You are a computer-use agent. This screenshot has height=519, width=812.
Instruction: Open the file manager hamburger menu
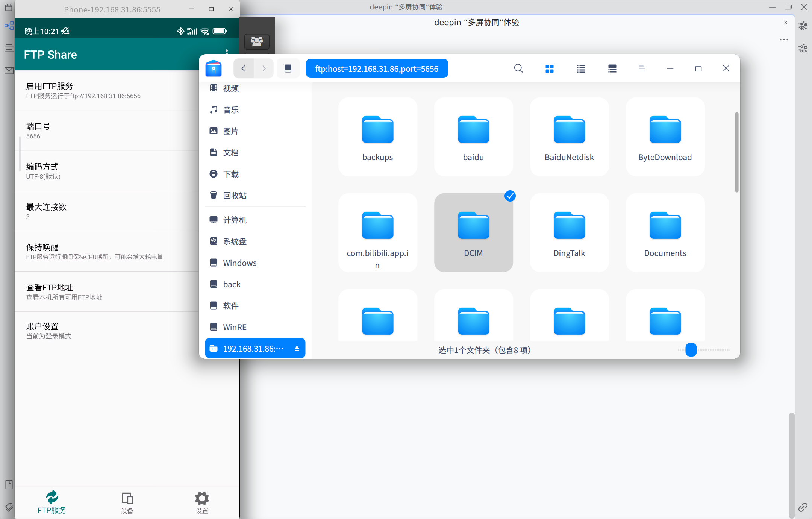click(x=642, y=68)
